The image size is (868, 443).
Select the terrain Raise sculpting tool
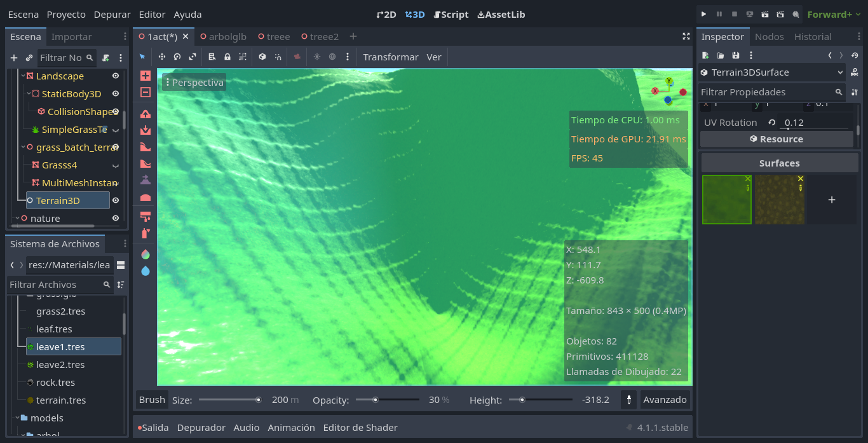pos(144,114)
